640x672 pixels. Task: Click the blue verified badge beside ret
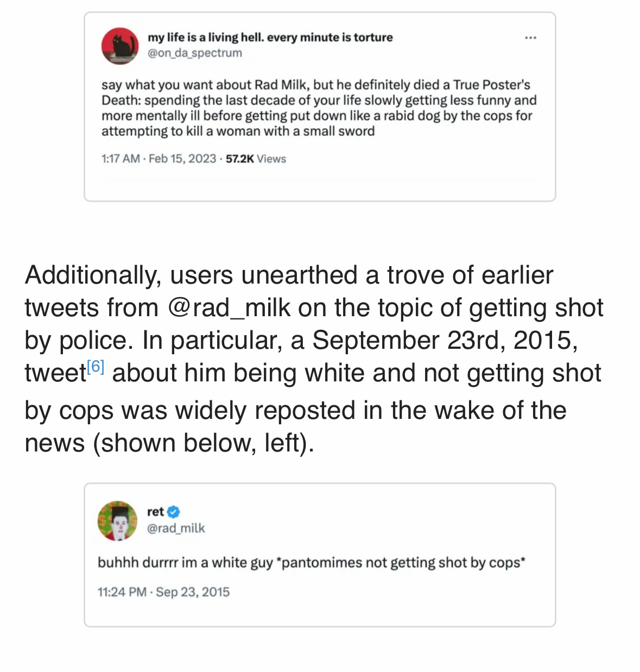[x=174, y=512]
